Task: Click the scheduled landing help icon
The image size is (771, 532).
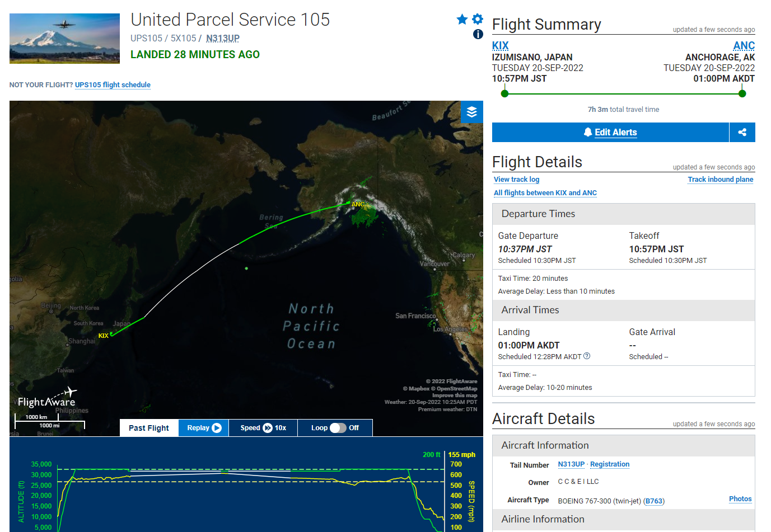Action: coord(587,356)
